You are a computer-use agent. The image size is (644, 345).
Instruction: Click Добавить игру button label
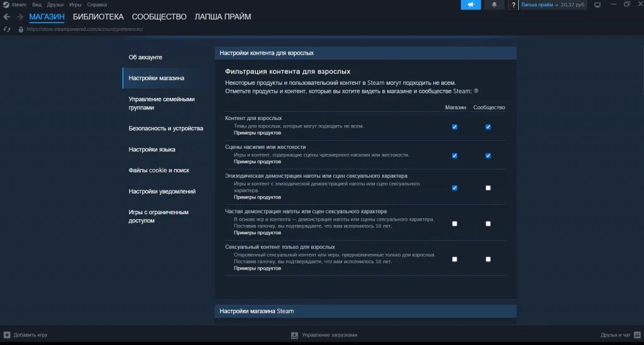[30, 335]
